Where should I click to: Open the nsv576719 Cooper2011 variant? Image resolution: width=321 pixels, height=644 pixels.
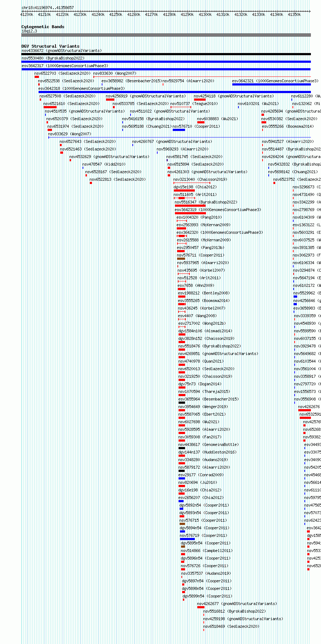203,535
